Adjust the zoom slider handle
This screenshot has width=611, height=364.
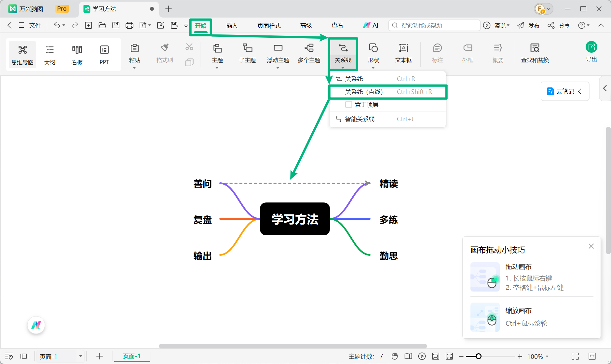(478, 356)
